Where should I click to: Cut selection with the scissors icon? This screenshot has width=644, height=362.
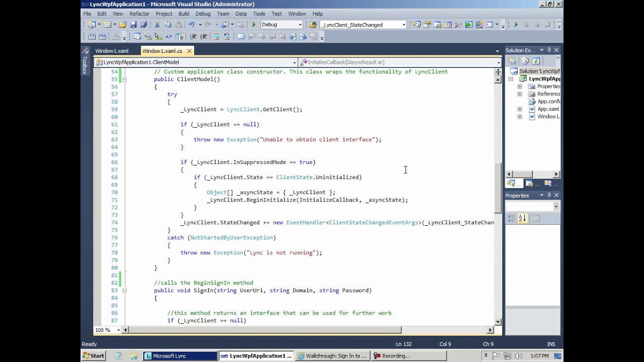[157, 25]
